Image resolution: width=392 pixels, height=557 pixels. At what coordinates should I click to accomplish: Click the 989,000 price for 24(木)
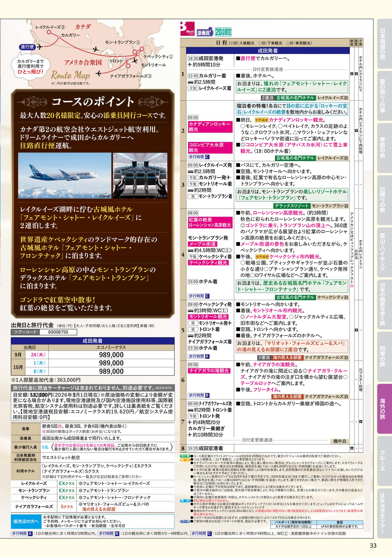111,355
